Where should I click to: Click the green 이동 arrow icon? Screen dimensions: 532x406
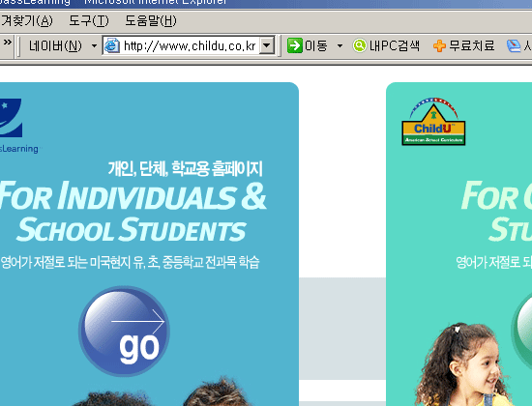click(294, 45)
